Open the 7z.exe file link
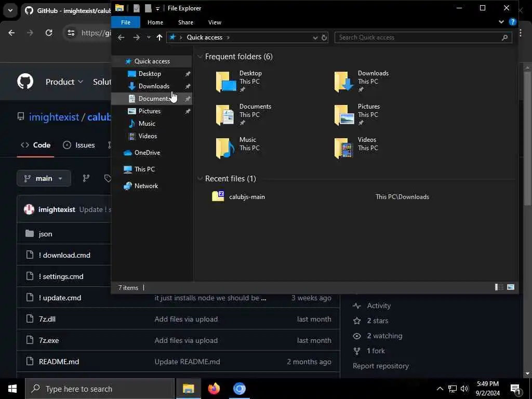Screen dimensions: 532x399 click(49, 340)
